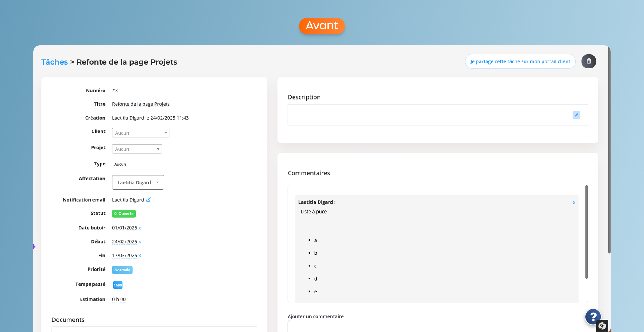The height and width of the screenshot is (332, 644).
Task: Delete Laetitia Digard's comment with the x
Action: pos(574,202)
